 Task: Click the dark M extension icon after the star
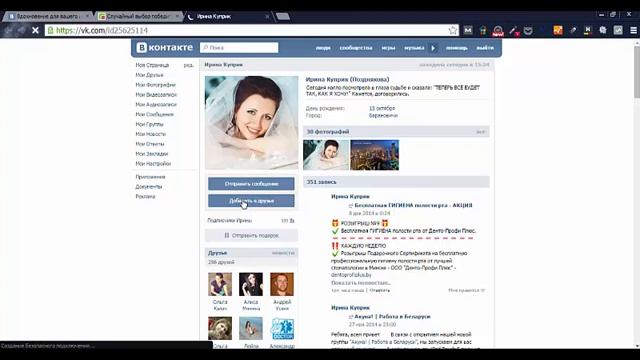pos(468,30)
